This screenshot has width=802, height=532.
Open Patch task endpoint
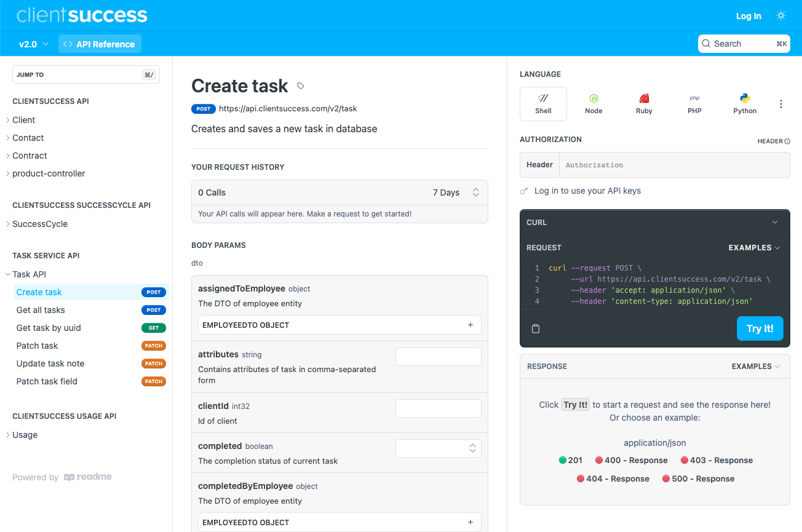pyautogui.click(x=90, y=346)
